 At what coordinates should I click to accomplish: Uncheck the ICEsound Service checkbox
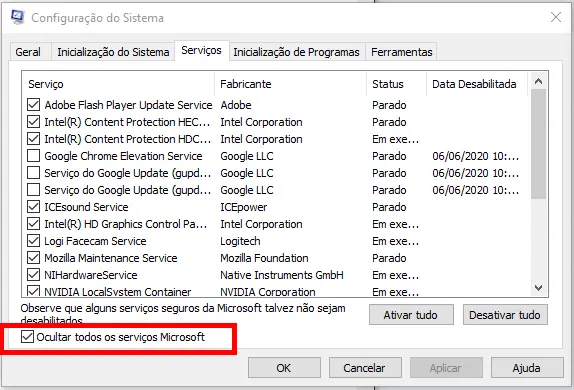pyautogui.click(x=33, y=207)
